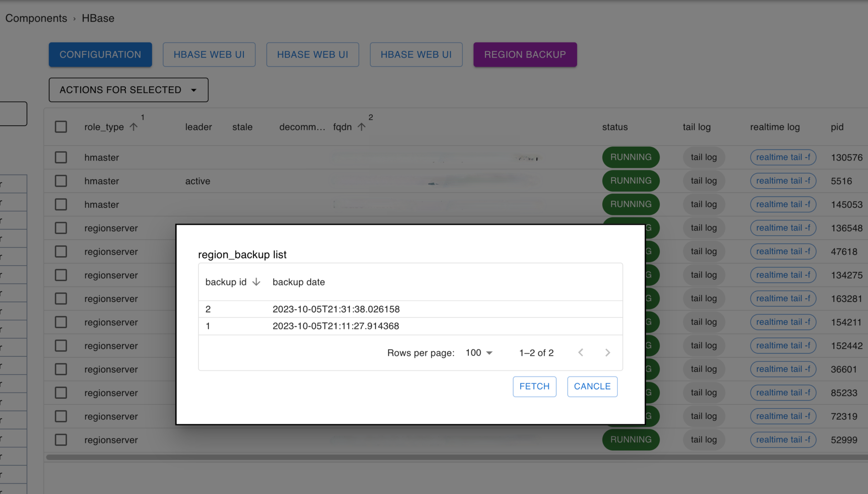The image size is (868, 494).
Task: Open tail log for pid 163281
Action: (x=704, y=298)
